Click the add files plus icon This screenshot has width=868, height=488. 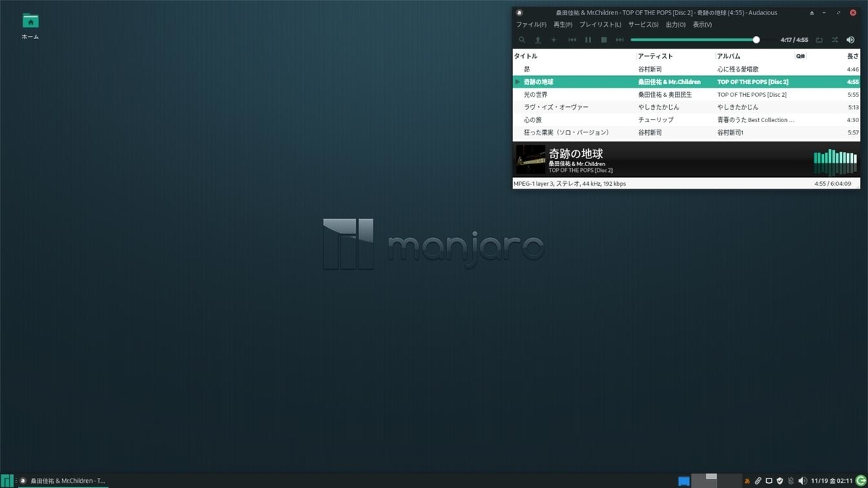(554, 40)
